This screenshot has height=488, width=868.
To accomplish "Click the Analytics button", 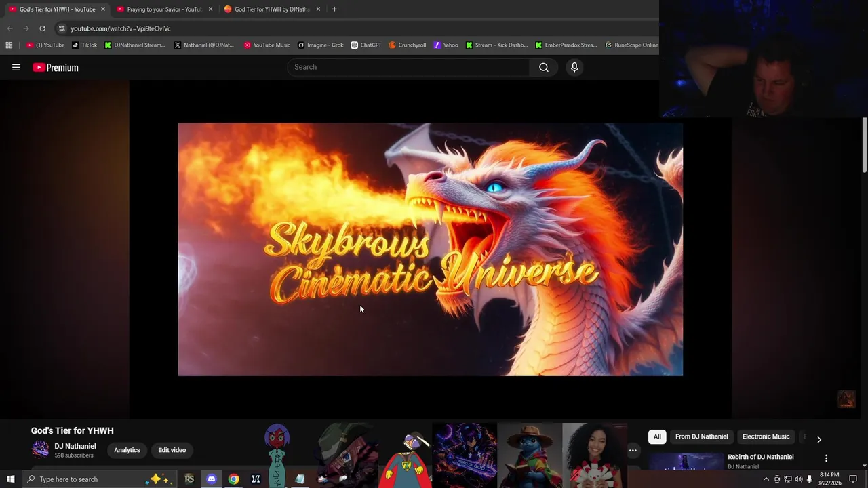I will click(127, 450).
